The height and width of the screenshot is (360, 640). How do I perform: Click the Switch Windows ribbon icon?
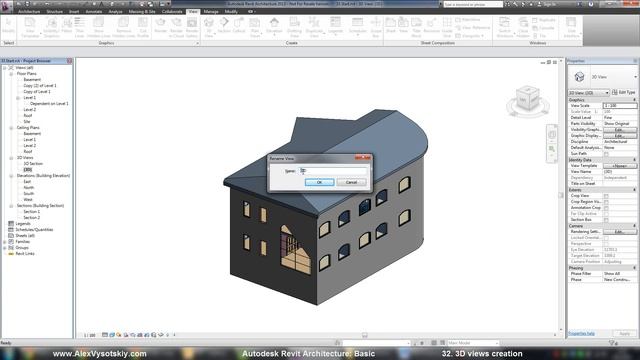coord(504,28)
